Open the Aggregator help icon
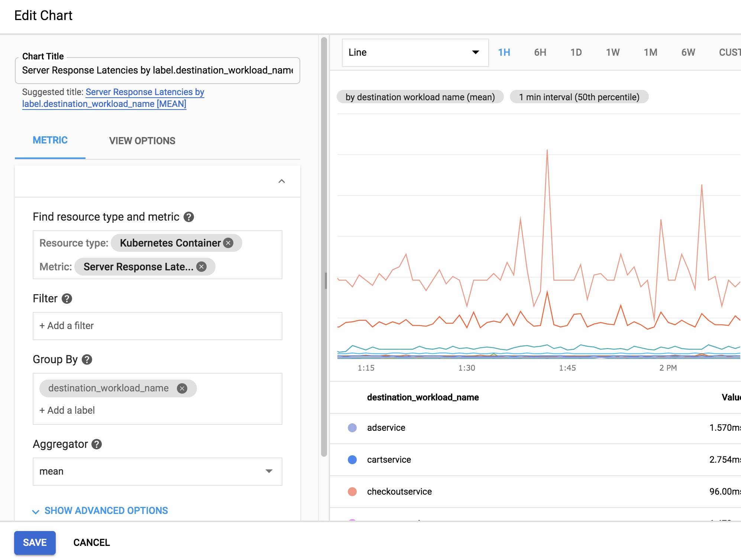Viewport: 741px width, 560px height. point(97,444)
